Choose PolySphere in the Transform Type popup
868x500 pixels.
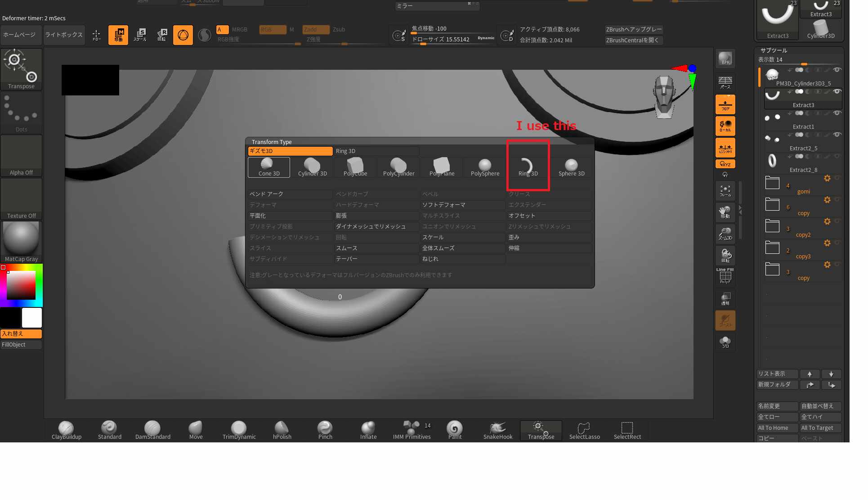[x=484, y=167]
